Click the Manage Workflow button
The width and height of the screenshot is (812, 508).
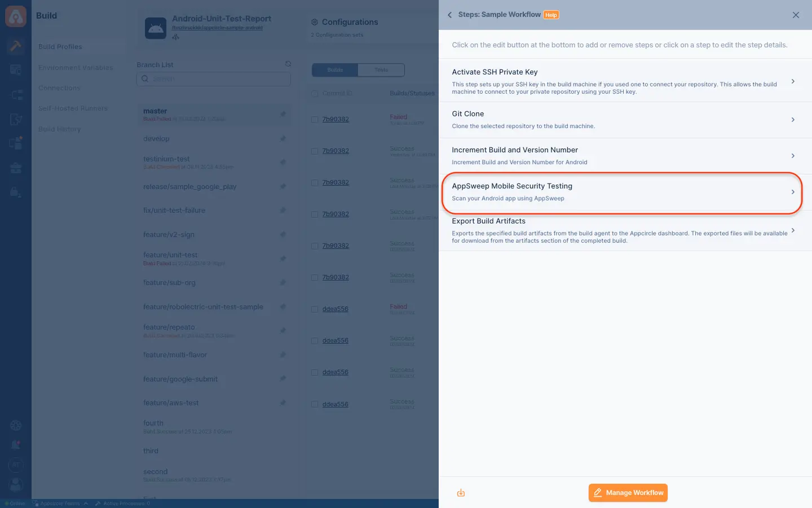tap(628, 493)
